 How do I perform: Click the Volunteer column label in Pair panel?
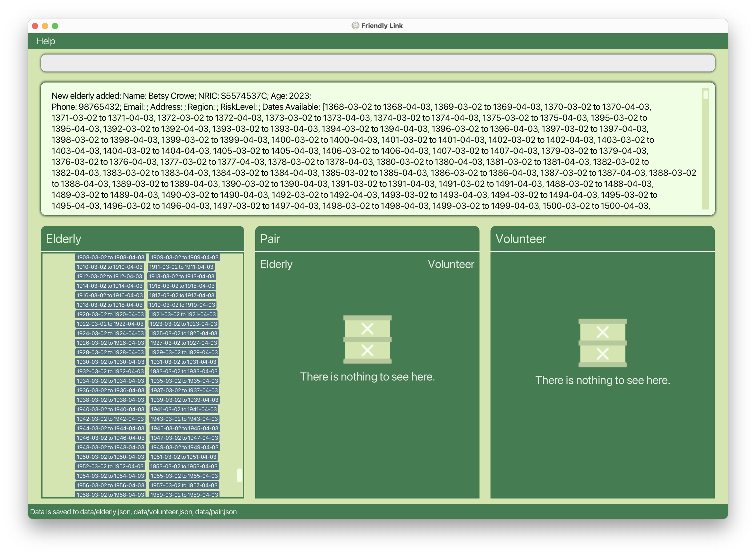[x=451, y=264]
